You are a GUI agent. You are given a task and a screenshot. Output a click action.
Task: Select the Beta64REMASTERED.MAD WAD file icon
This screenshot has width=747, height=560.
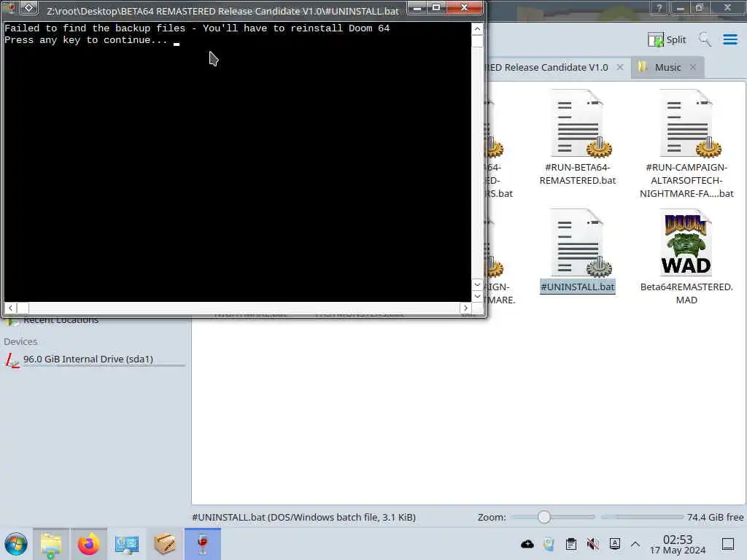click(686, 243)
